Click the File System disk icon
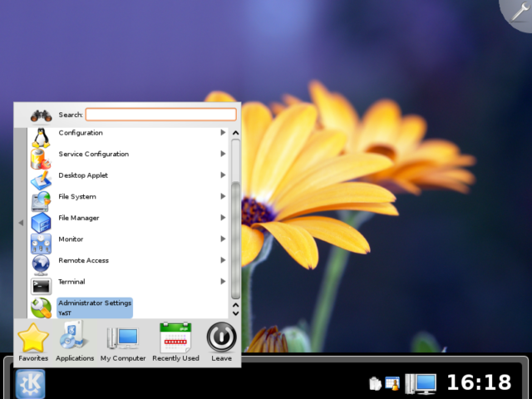Viewport: 532px width, 399px height. (x=41, y=201)
